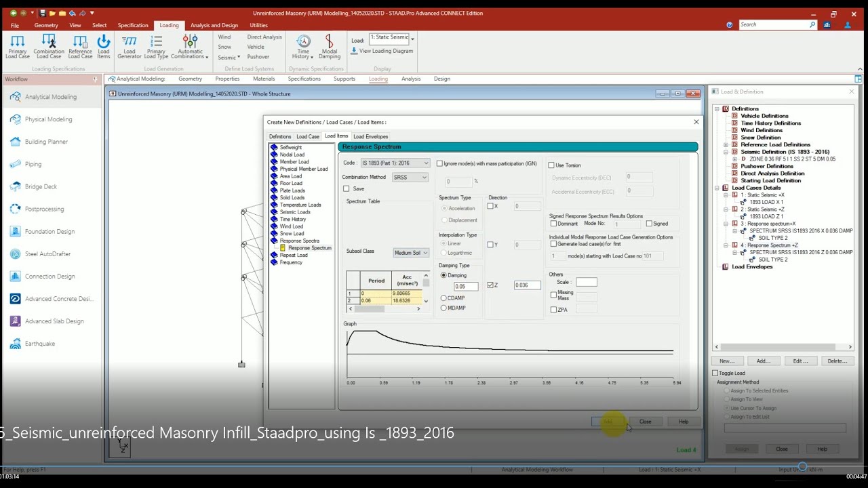
Task: Open the Building Planner workflow
Action: pyautogui.click(x=46, y=142)
